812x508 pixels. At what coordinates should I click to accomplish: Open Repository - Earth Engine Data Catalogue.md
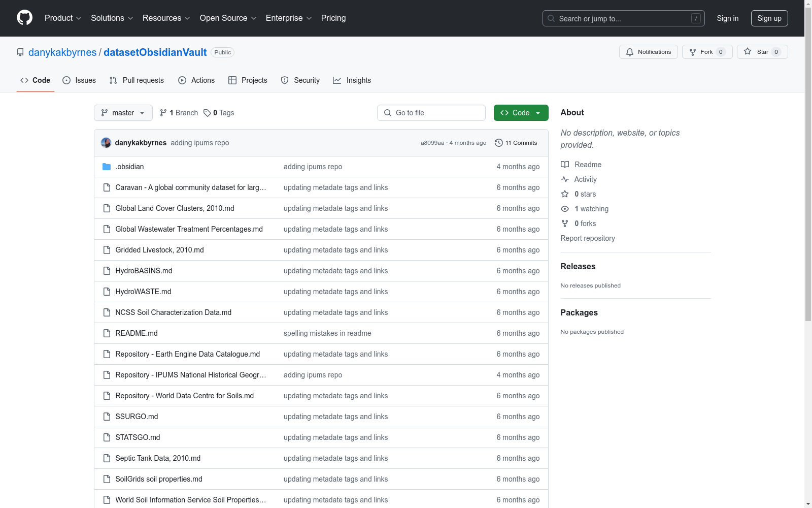tap(188, 354)
